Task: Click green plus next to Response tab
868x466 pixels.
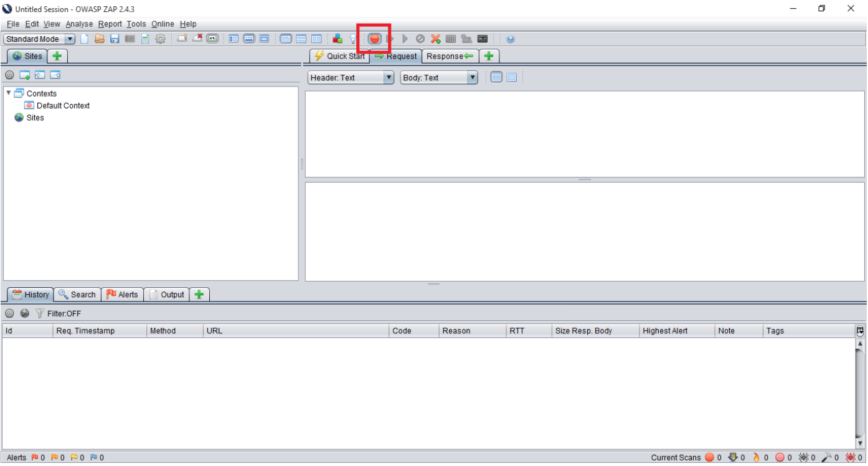Action: [489, 56]
